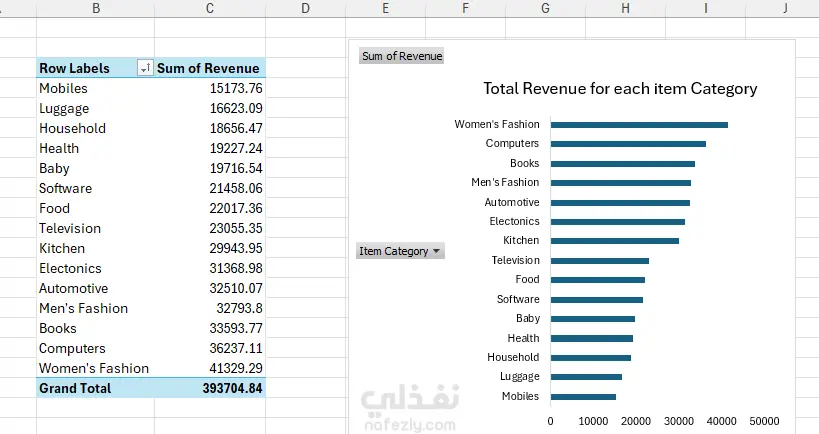Select column D header
819x434 pixels.
(x=305, y=9)
